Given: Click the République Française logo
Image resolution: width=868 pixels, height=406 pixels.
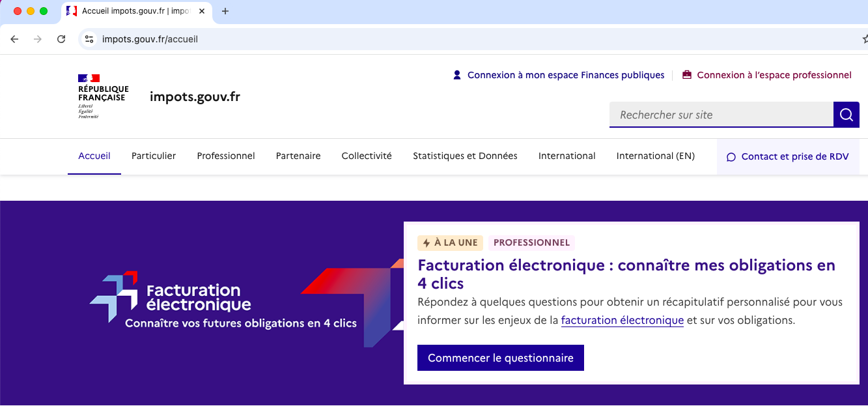Looking at the screenshot, I should pyautogui.click(x=103, y=96).
